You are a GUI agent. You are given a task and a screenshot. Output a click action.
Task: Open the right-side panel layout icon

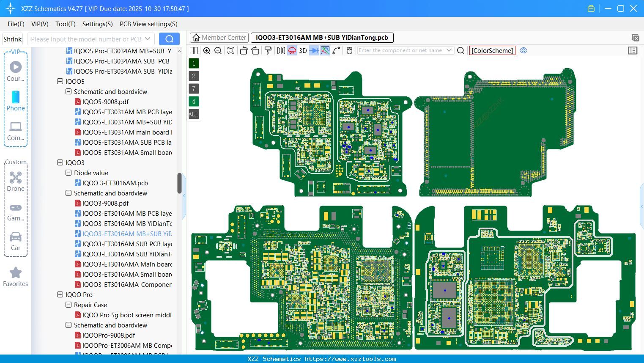click(633, 51)
